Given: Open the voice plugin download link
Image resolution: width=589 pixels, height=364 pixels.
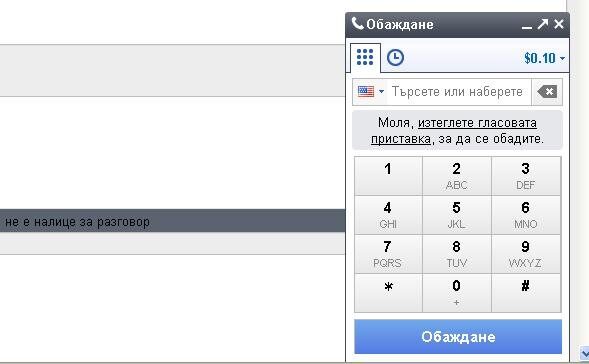Looking at the screenshot, I should (x=454, y=131).
